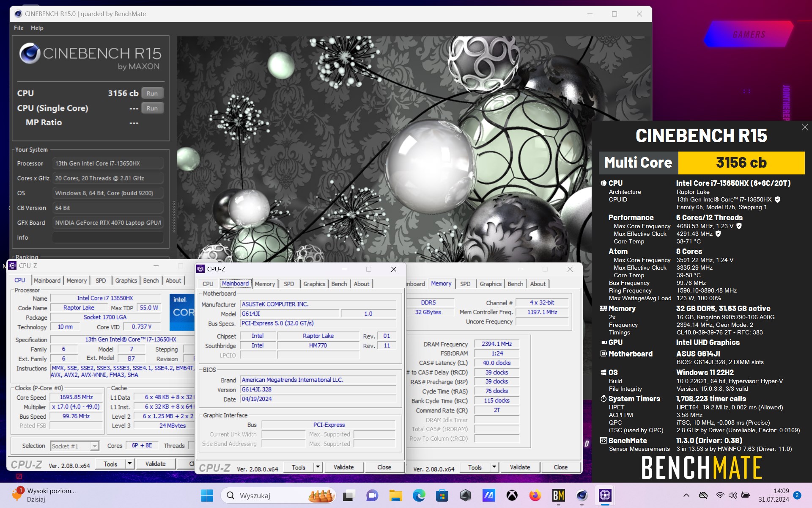The height and width of the screenshot is (508, 812).
Task: Click the volume icon in the system tray
Action: point(732,495)
